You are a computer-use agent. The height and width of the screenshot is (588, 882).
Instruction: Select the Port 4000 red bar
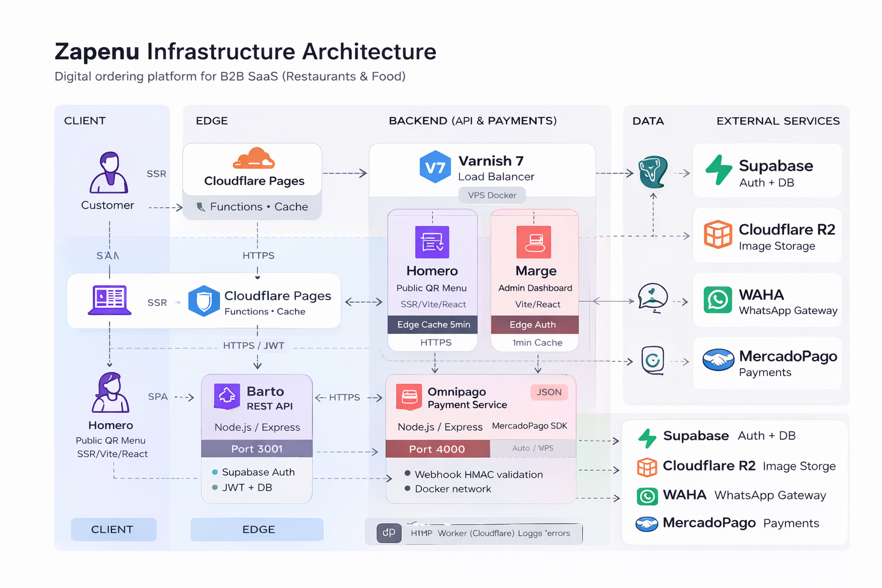pyautogui.click(x=437, y=449)
